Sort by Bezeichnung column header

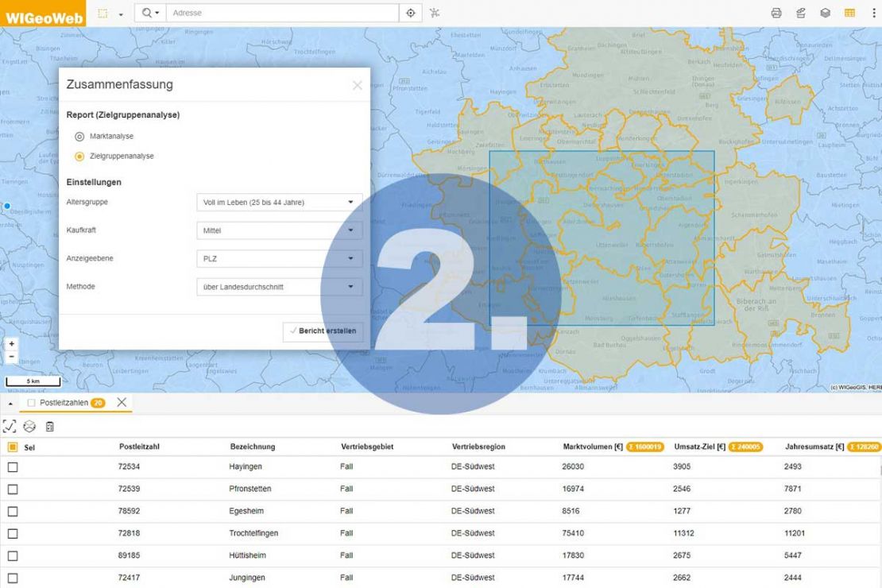(253, 447)
